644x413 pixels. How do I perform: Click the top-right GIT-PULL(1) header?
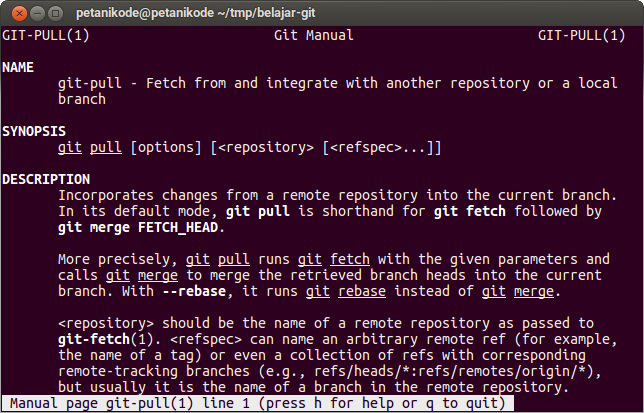581,34
